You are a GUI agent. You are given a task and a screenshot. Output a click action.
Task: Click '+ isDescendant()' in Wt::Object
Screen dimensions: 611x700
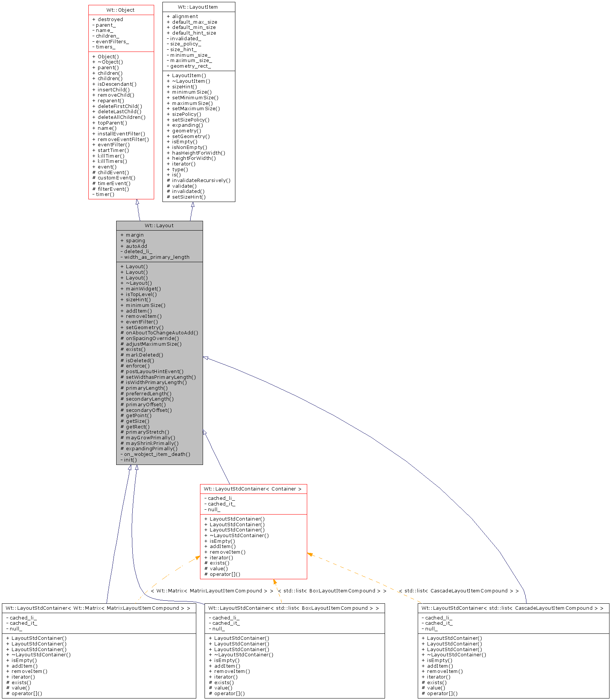[x=114, y=84]
